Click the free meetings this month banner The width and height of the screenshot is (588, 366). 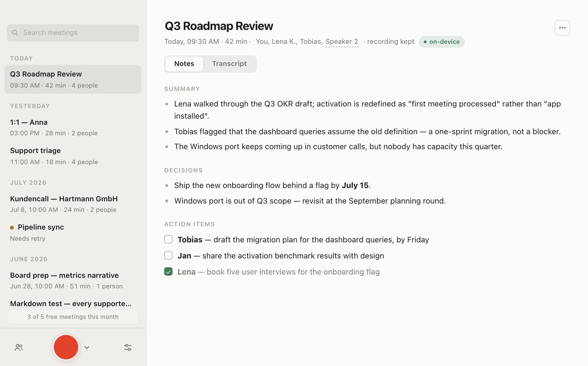[73, 317]
